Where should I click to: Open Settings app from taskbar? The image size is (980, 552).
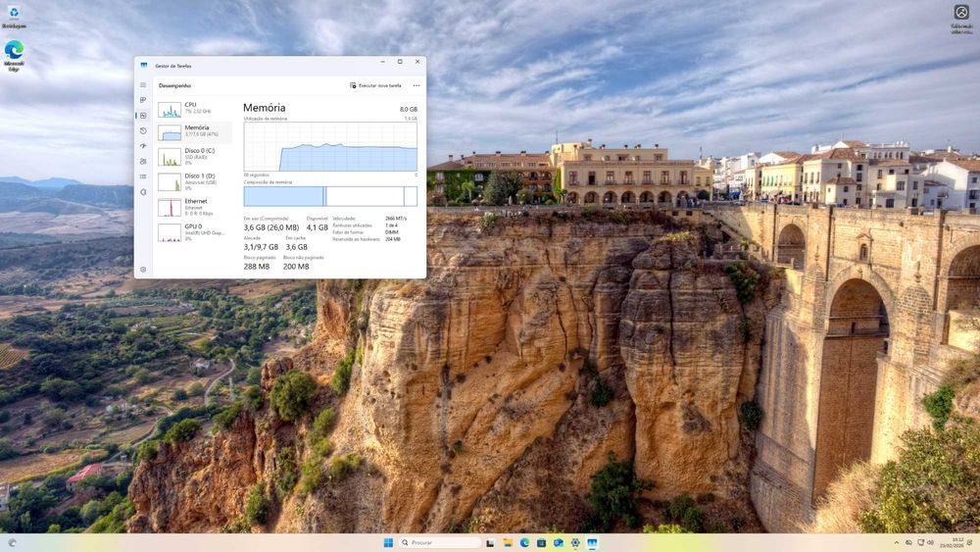tap(575, 542)
